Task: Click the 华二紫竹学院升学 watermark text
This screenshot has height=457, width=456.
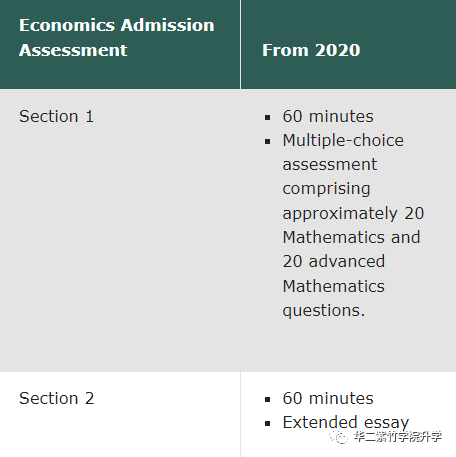Action: (x=398, y=437)
